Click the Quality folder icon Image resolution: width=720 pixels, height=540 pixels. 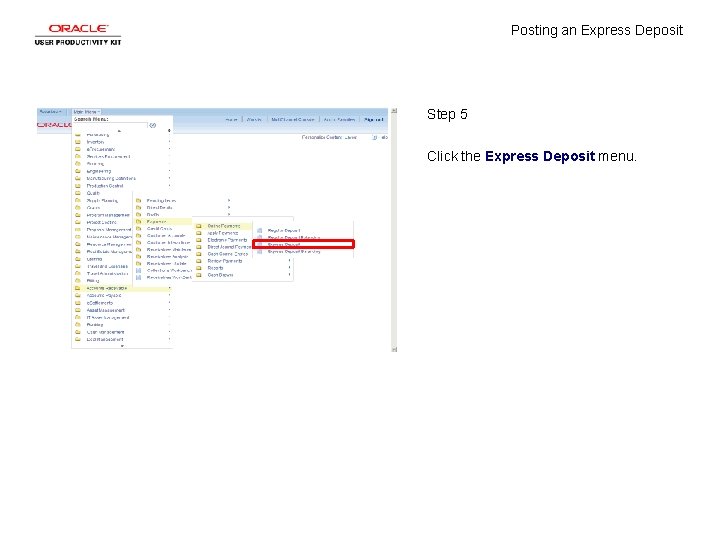tap(78, 193)
